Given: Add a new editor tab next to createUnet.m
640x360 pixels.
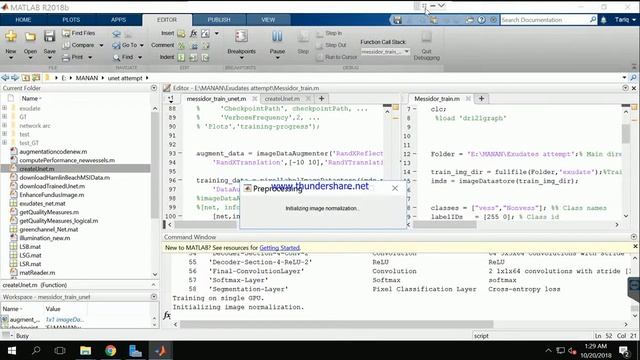Looking at the screenshot, I should 321,99.
